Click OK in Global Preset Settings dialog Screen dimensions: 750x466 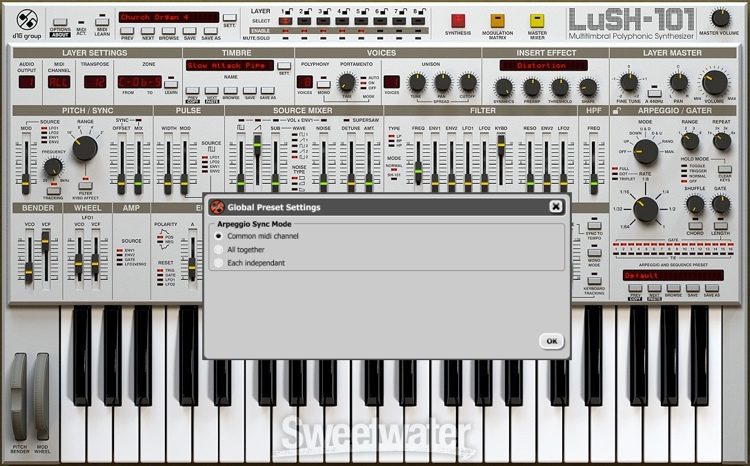(x=551, y=341)
